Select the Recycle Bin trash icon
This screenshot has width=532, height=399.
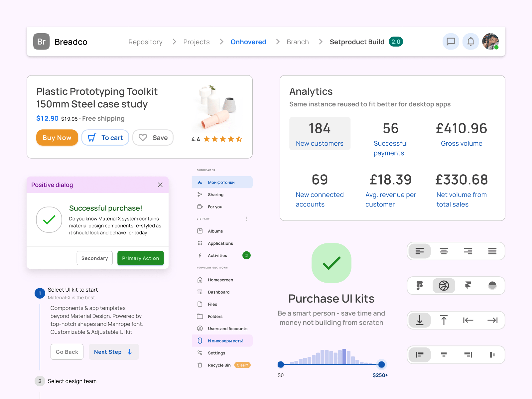tap(199, 365)
